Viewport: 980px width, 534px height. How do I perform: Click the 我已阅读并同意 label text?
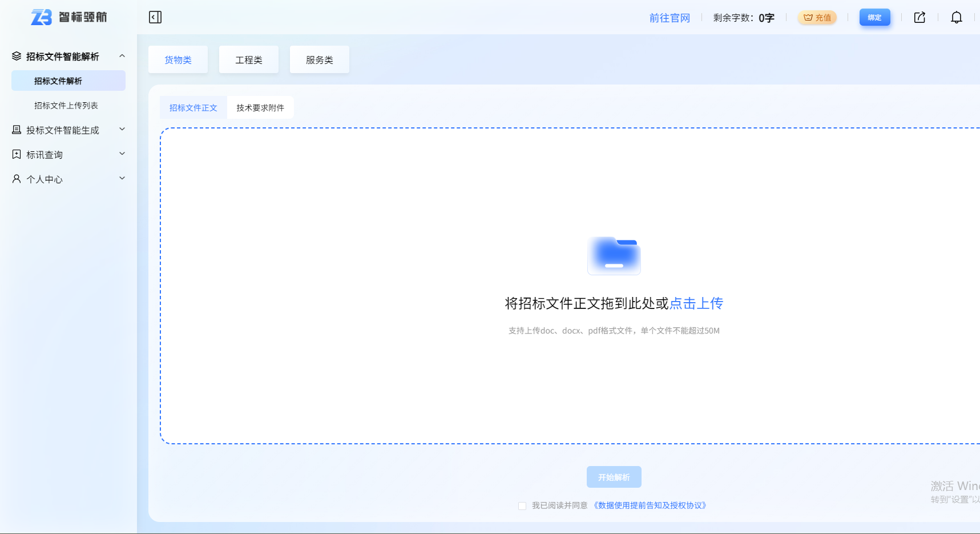click(x=560, y=505)
